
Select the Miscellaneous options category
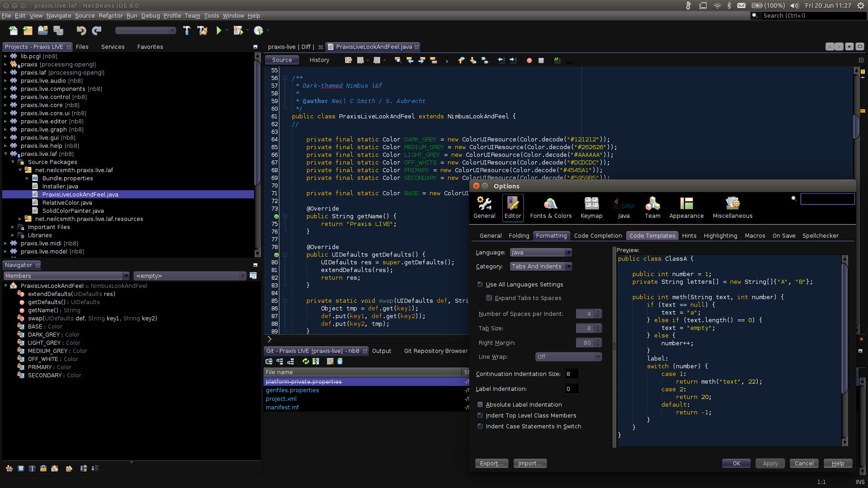[x=732, y=207]
